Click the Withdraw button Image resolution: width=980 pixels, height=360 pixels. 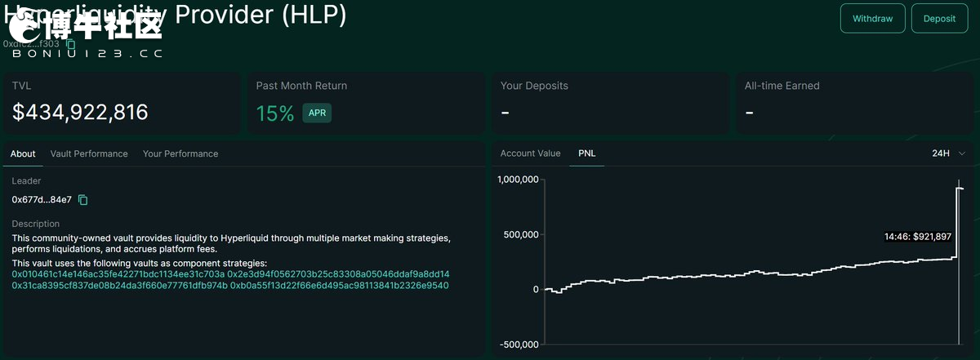[x=872, y=18]
